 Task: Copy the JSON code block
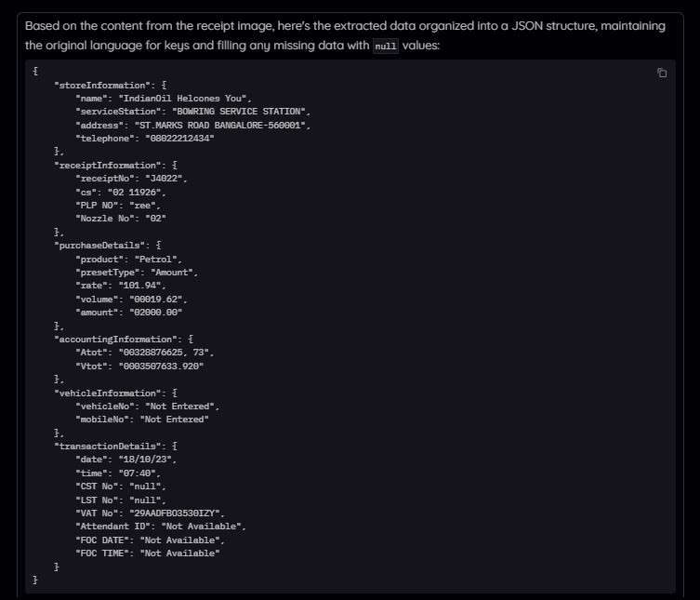coord(662,73)
